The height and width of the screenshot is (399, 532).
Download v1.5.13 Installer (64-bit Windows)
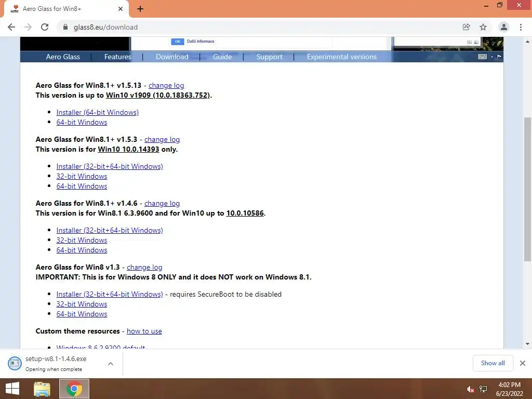[97, 112]
